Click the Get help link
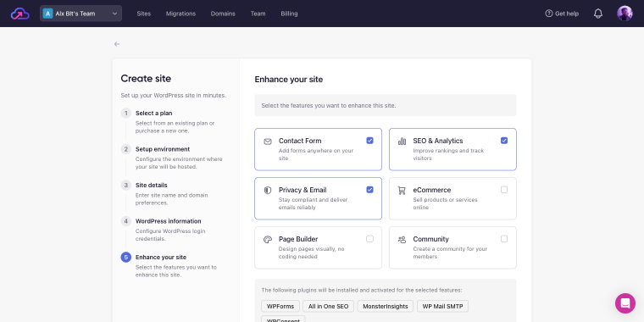The image size is (644, 322). [x=562, y=14]
